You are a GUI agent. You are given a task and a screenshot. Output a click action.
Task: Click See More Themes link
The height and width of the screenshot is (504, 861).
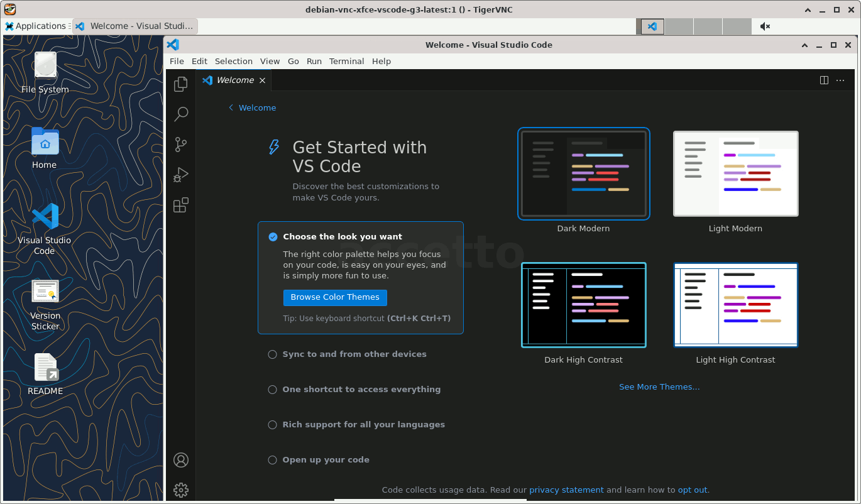point(659,387)
